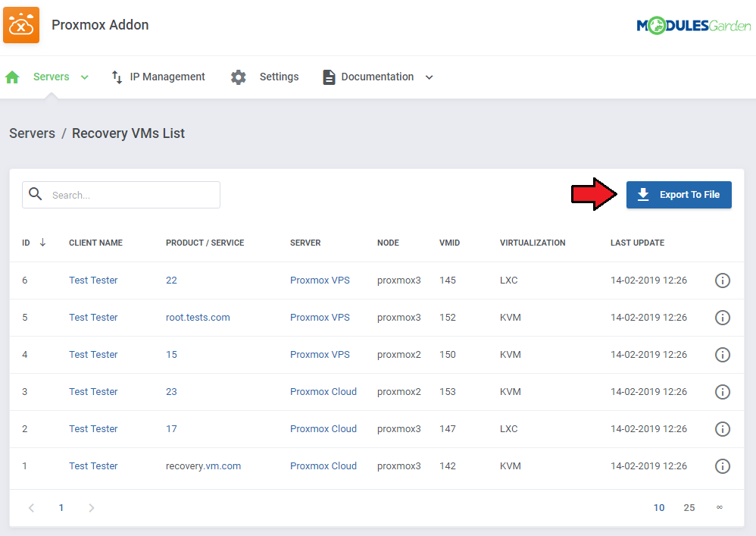Select page number 1
This screenshot has height=536, width=756.
tap(61, 507)
